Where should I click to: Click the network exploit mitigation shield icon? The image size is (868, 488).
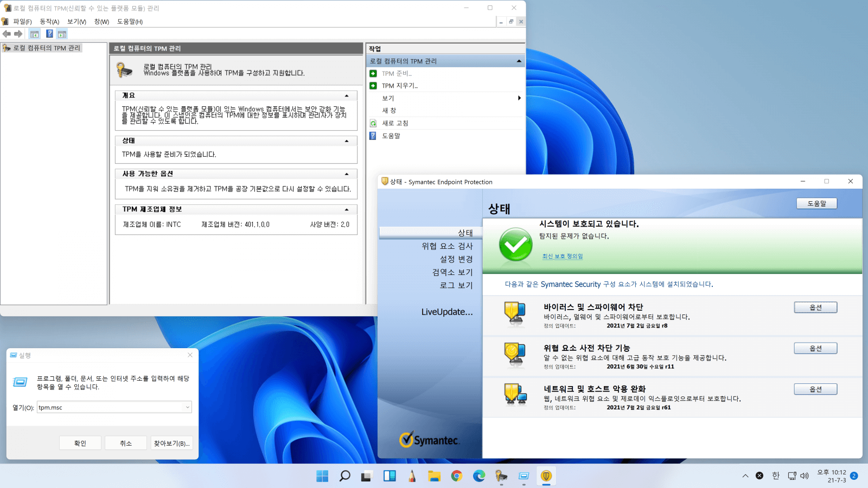point(514,395)
